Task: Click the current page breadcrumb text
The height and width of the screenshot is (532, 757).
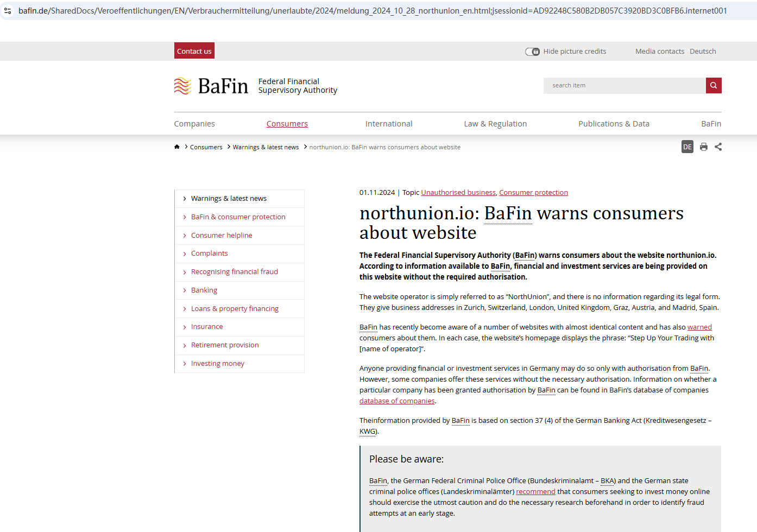Action: click(385, 147)
